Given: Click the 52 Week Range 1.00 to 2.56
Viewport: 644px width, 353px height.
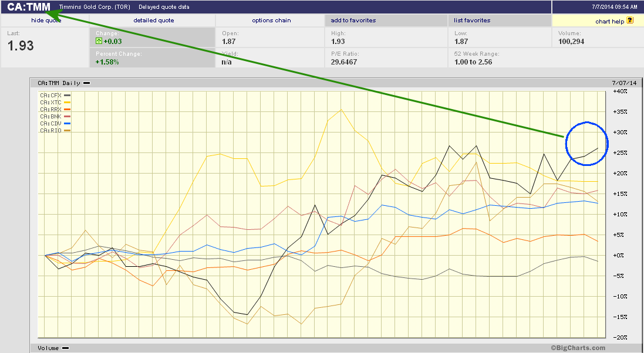Looking at the screenshot, I should click(473, 62).
